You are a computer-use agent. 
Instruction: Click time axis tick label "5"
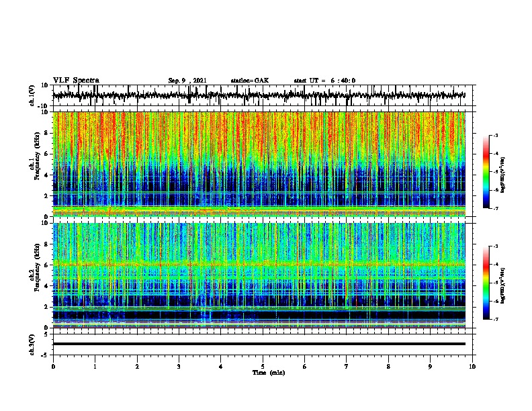point(263,367)
